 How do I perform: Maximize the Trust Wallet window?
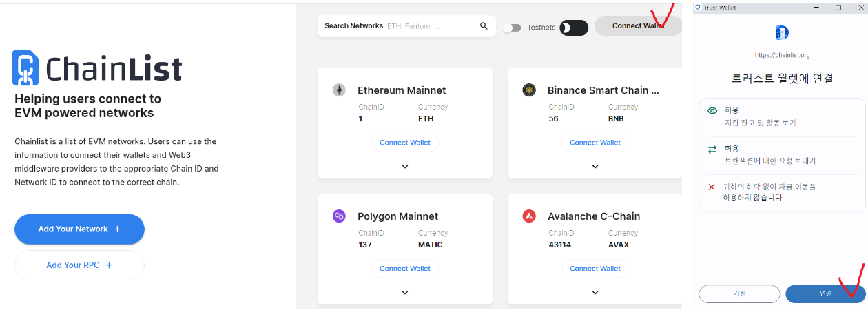838,7
